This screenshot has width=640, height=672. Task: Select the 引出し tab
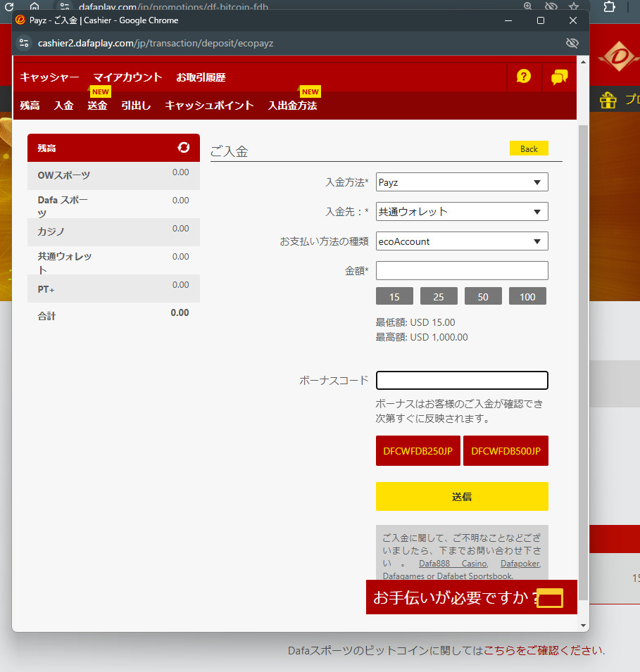point(136,106)
